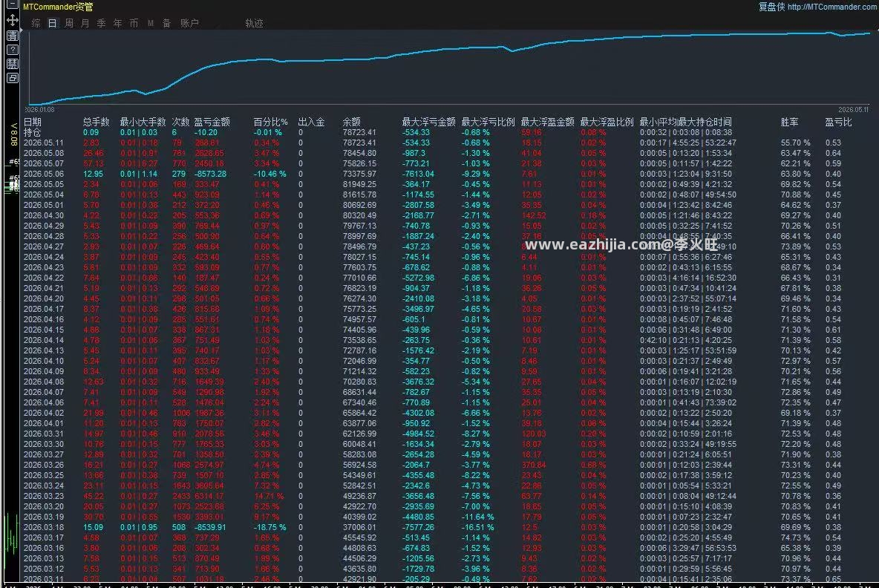The image size is (879, 588).
Task: Click the minus collapse icon at panel top
Action: point(13,4)
